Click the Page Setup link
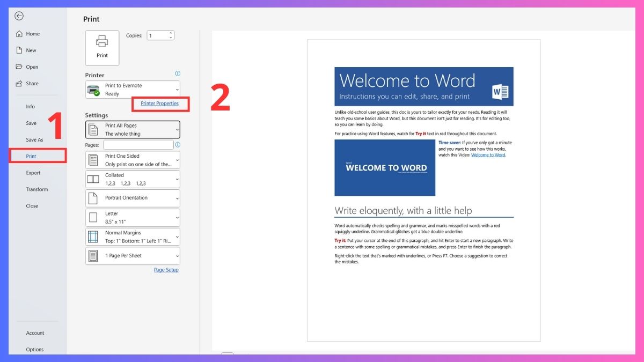 coord(166,270)
